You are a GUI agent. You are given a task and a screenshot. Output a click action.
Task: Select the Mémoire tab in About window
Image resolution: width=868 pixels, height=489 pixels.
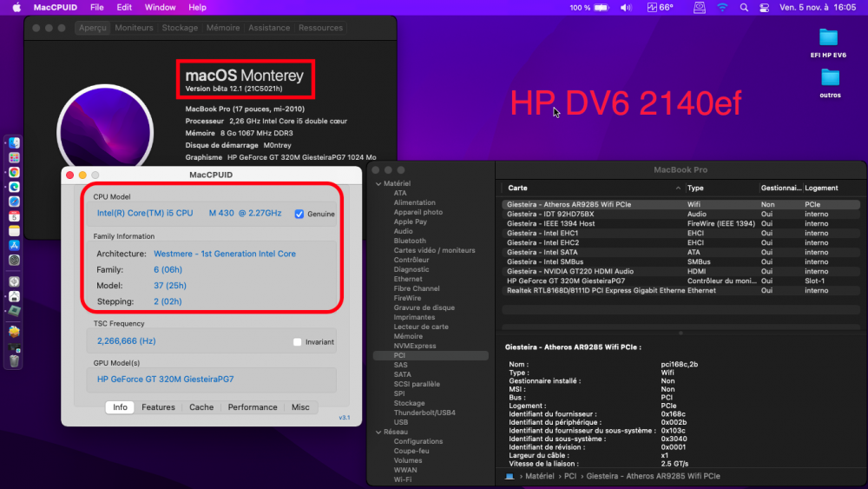click(223, 28)
